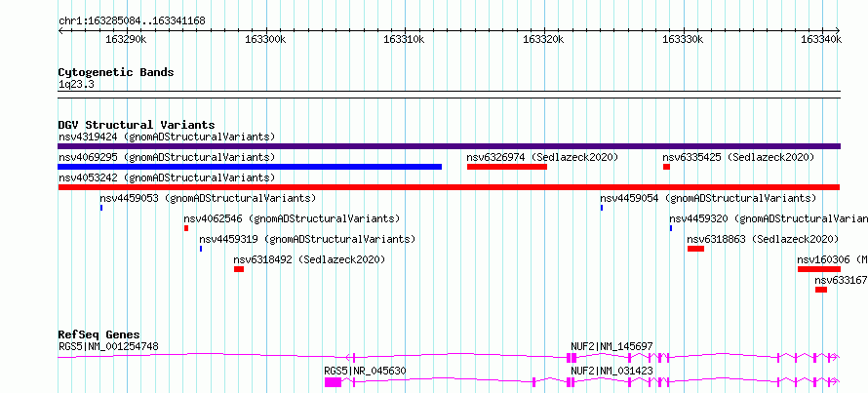The height and width of the screenshot is (393, 868).
Task: Click the RGS5|NM_001254748 gene label
Action: tap(108, 346)
